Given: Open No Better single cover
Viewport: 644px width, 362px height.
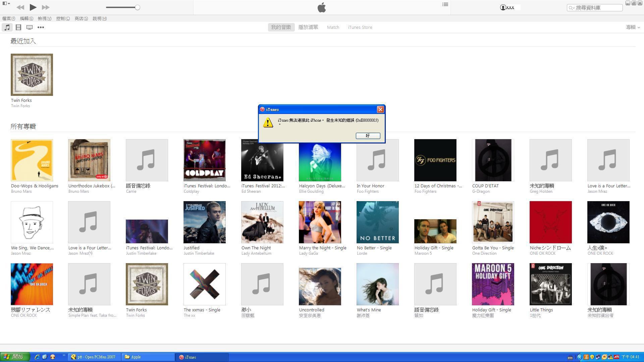Looking at the screenshot, I should tap(378, 222).
